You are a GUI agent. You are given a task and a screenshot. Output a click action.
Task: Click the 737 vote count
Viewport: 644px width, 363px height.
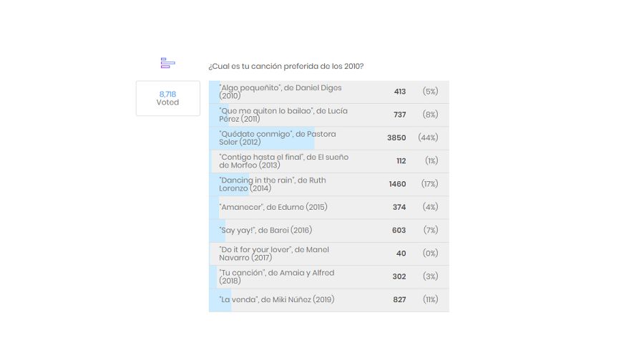(x=399, y=115)
